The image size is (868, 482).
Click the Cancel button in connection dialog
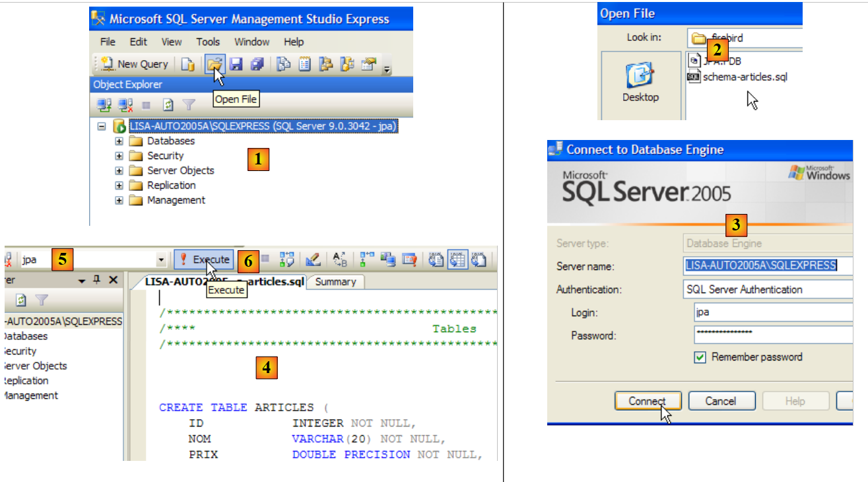[720, 401]
